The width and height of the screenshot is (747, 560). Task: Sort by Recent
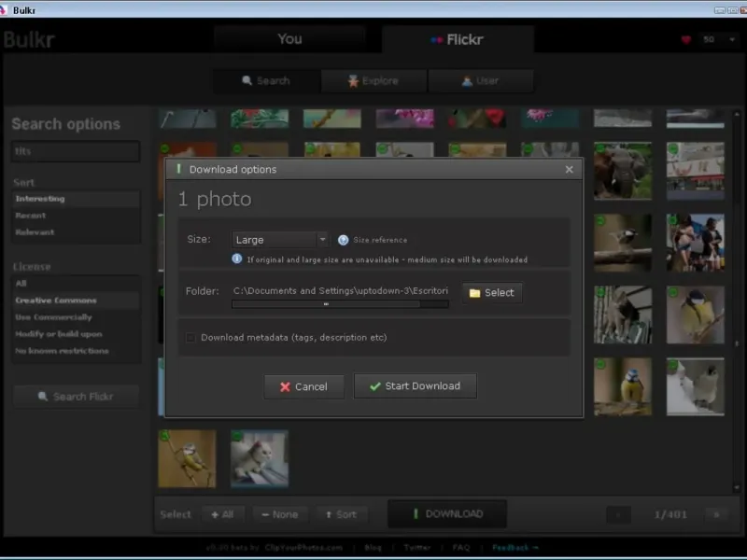click(76, 216)
